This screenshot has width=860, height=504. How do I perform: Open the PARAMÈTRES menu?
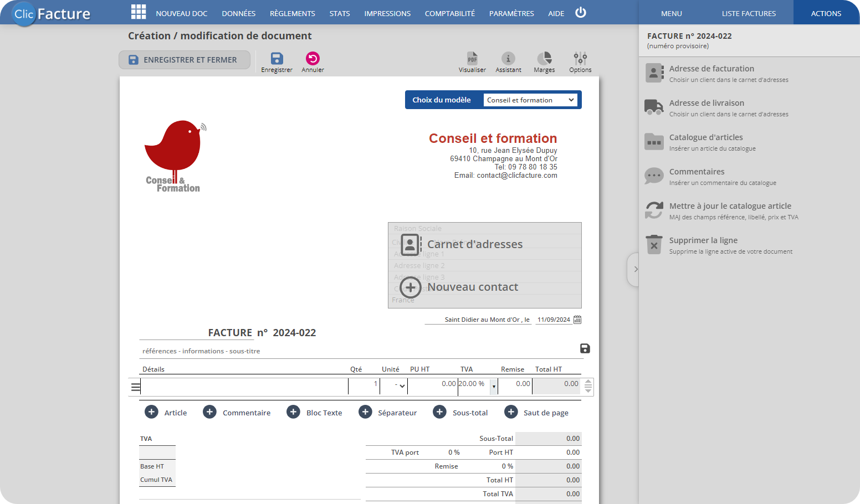511,13
